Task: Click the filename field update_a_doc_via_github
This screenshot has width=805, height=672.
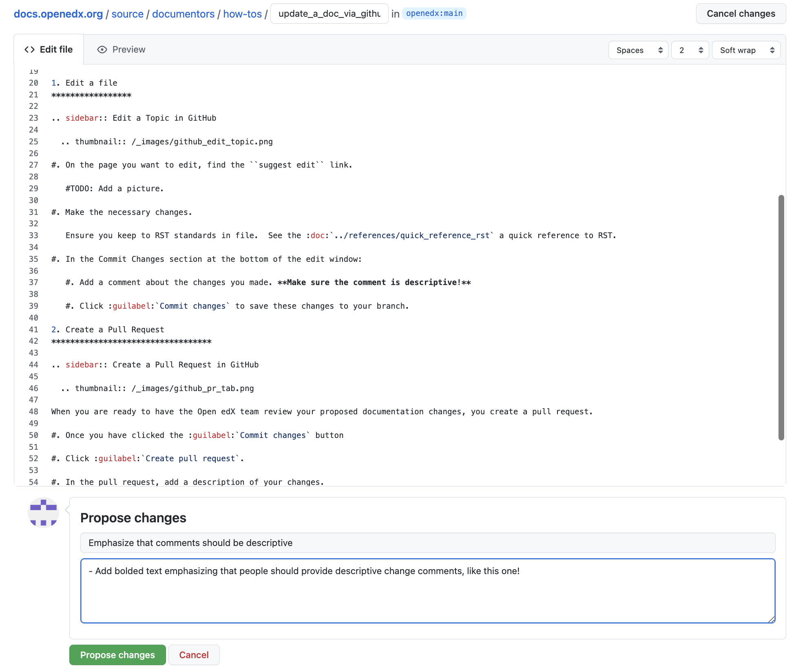Action: tap(329, 13)
